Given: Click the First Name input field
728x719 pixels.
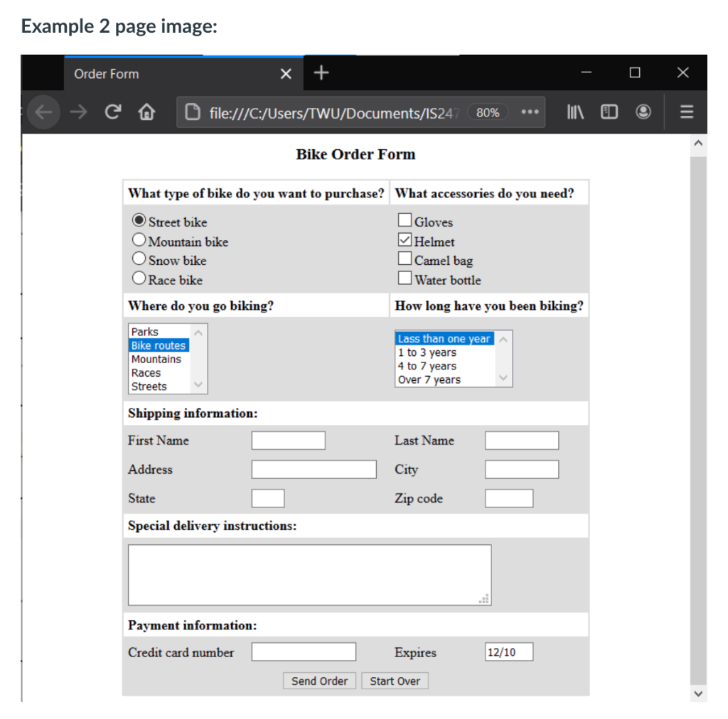Looking at the screenshot, I should coord(289,440).
